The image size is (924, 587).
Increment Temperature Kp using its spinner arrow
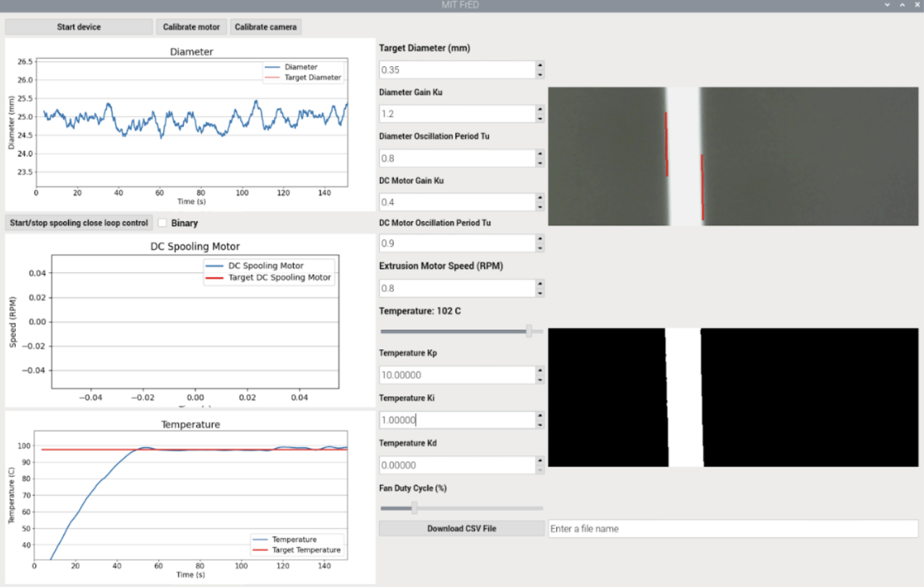pos(541,371)
